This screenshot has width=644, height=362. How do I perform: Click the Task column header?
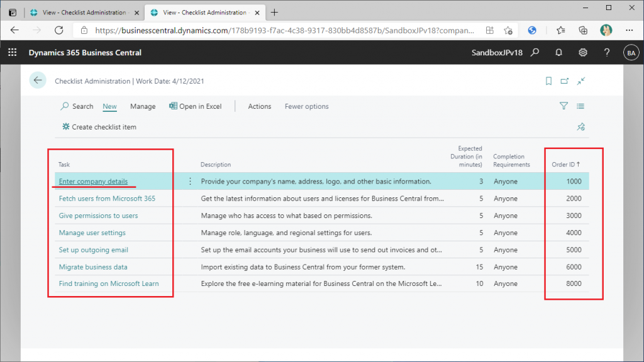coord(64,164)
